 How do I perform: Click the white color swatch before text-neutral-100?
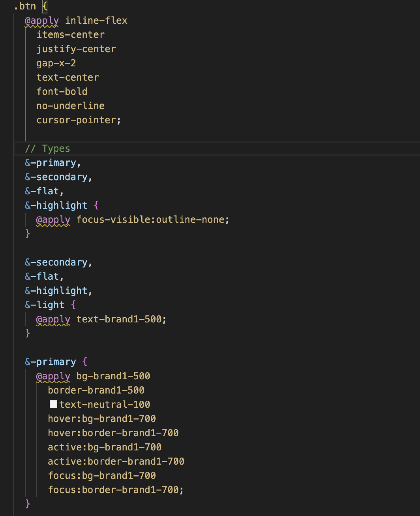53,404
